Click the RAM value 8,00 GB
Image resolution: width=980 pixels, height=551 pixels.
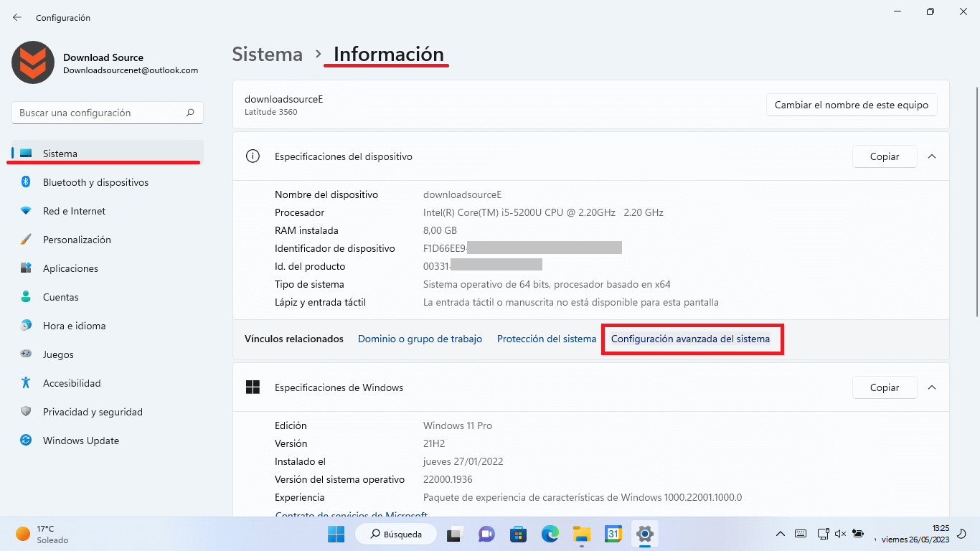pos(440,230)
